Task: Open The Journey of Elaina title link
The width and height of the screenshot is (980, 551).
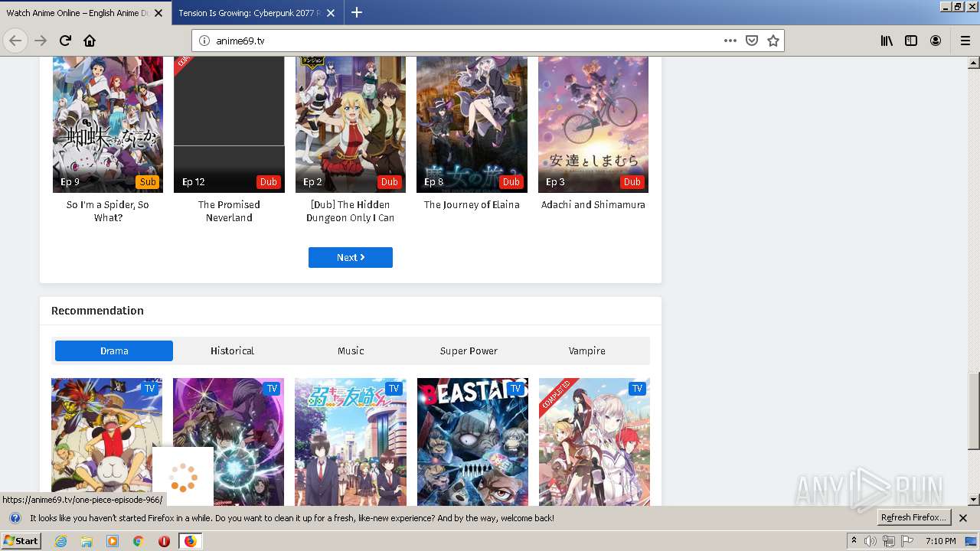Action: pyautogui.click(x=472, y=205)
